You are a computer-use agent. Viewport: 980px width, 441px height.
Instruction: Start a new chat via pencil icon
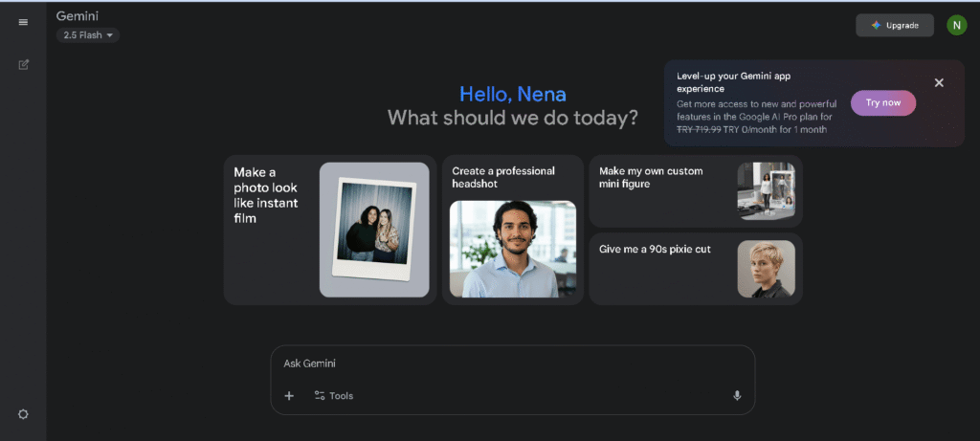pos(23,65)
